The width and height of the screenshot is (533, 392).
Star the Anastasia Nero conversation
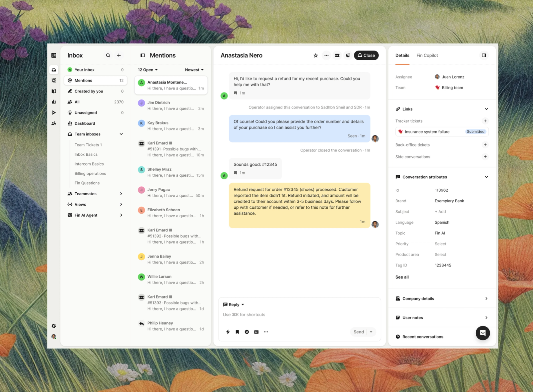point(315,56)
